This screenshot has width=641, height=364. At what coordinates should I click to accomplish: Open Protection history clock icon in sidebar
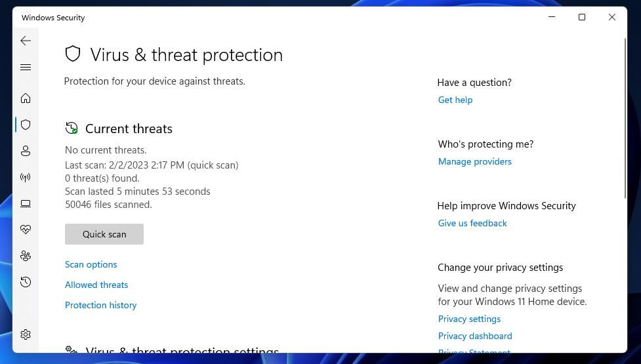tap(26, 282)
